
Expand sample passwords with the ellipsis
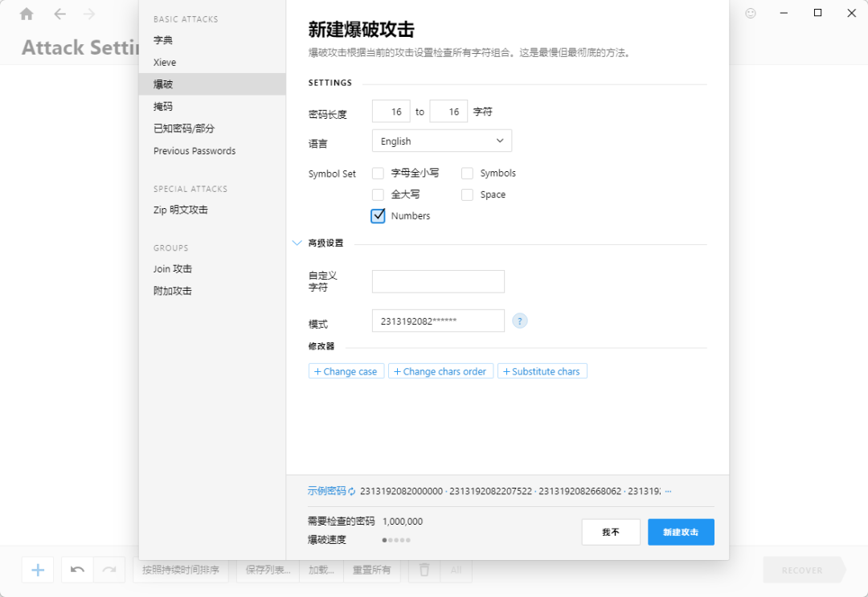click(668, 491)
